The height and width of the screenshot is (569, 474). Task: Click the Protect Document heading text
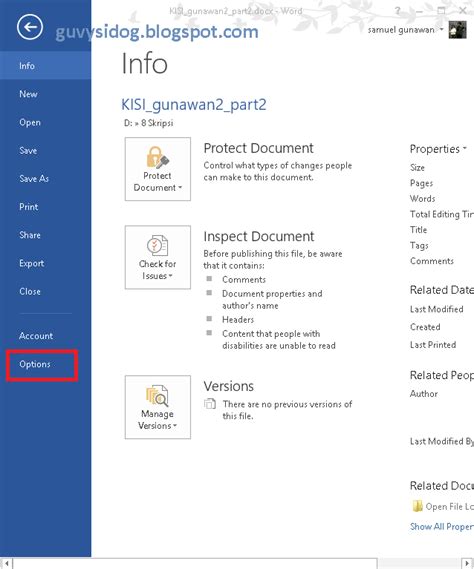coord(258,148)
